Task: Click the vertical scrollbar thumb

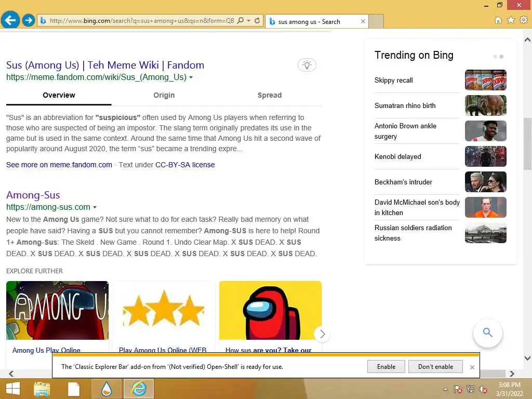Action: pyautogui.click(x=527, y=143)
